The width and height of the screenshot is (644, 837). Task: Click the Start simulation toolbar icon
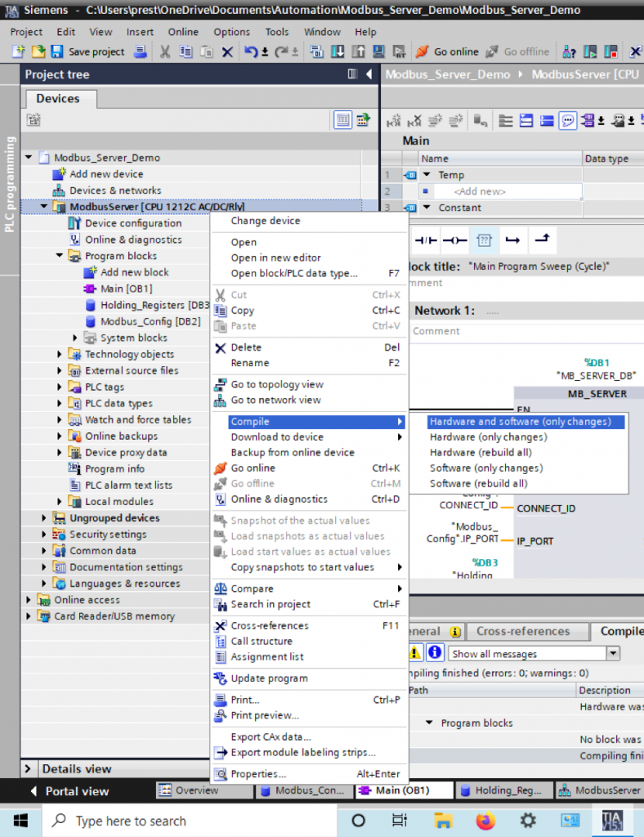coord(379,51)
